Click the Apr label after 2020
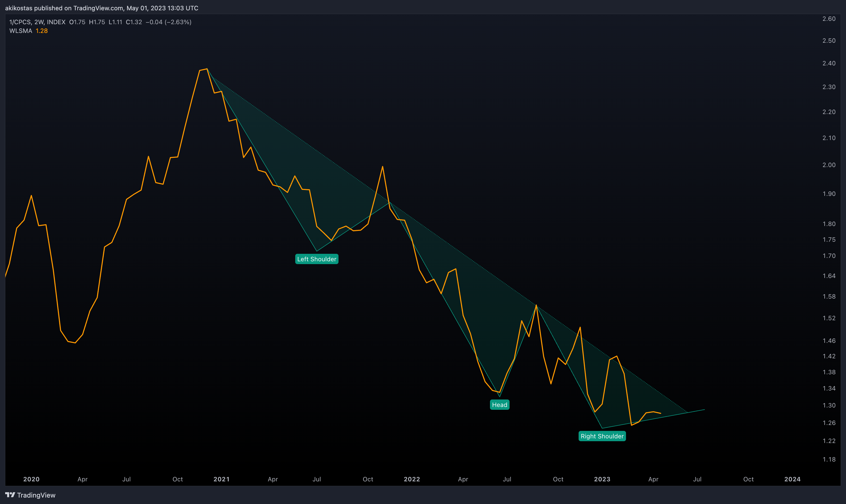 click(x=83, y=479)
